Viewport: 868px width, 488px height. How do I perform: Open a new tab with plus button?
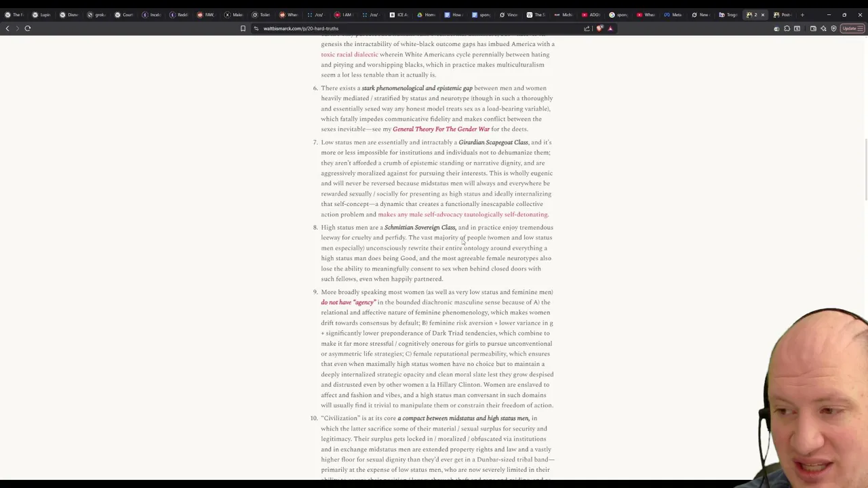802,15
